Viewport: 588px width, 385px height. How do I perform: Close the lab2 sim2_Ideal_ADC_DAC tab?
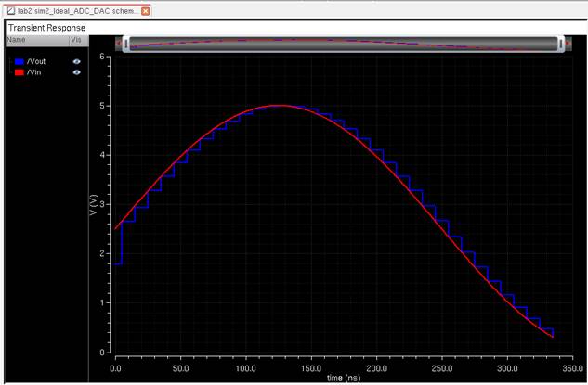tap(146, 10)
